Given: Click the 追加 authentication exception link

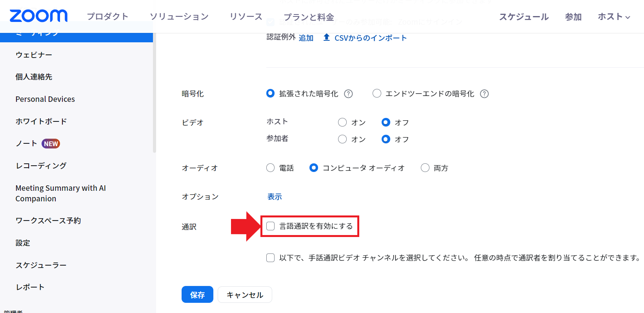Looking at the screenshot, I should [x=306, y=38].
